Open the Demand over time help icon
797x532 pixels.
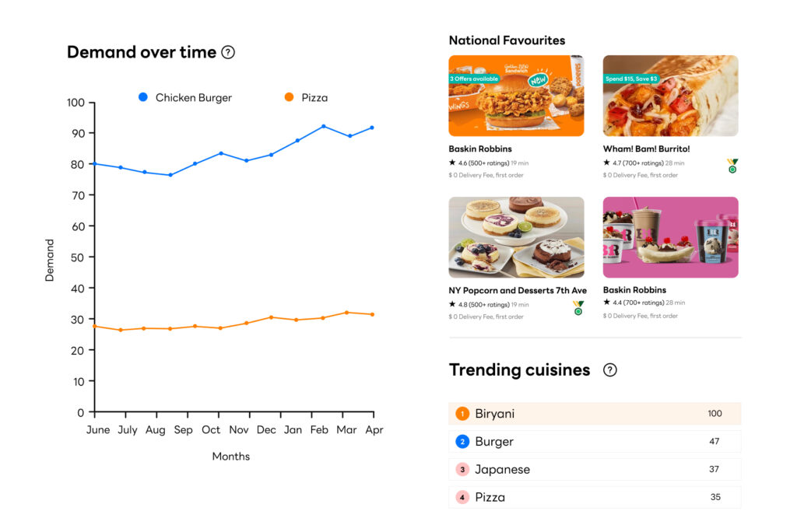(x=228, y=52)
